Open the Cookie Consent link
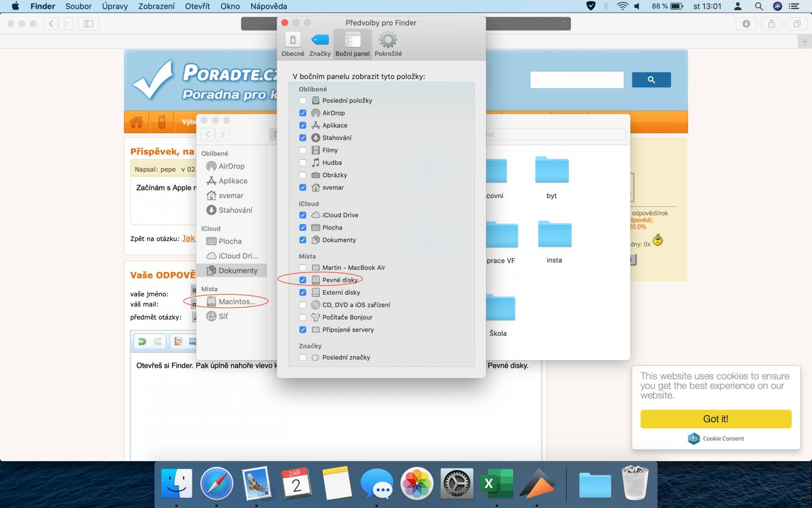This screenshot has height=508, width=812. coord(717,438)
